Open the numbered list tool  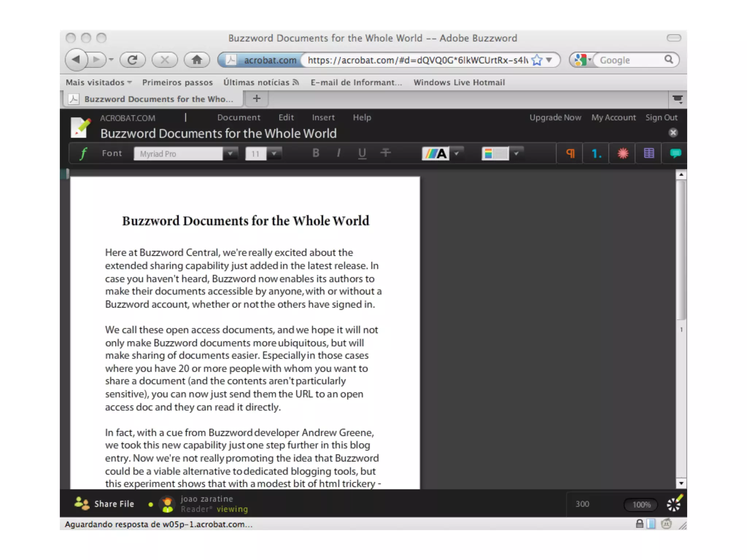tap(596, 153)
